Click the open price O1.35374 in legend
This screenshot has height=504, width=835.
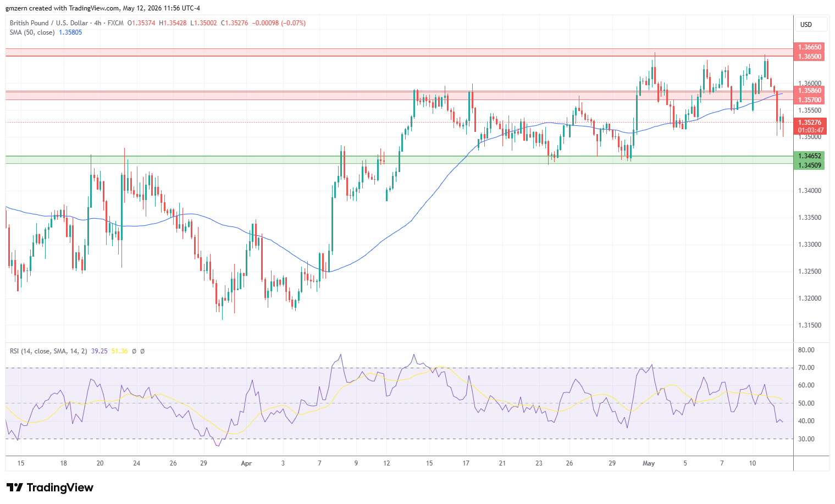(141, 23)
